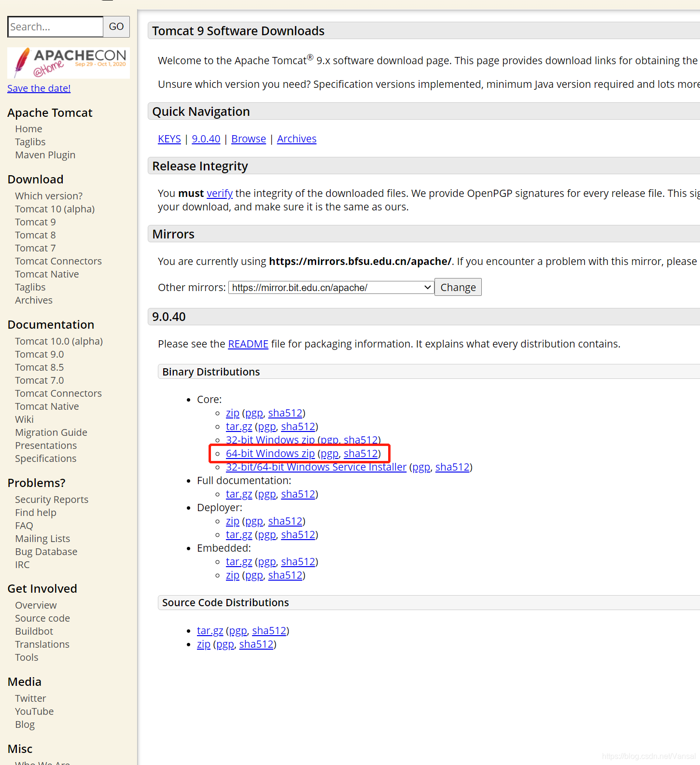Open Archives under the Download section

click(x=34, y=300)
